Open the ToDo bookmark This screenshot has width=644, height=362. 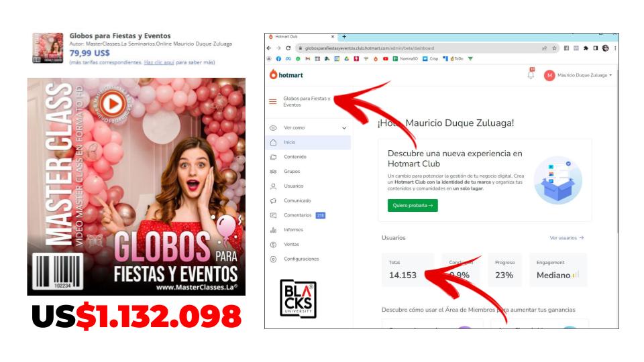coord(457,59)
